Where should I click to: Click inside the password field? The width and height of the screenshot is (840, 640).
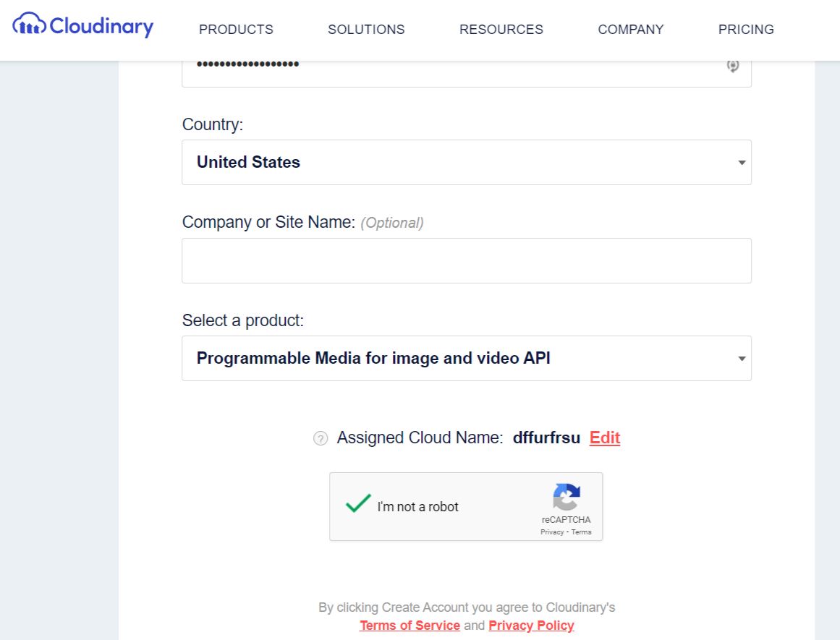[466, 73]
